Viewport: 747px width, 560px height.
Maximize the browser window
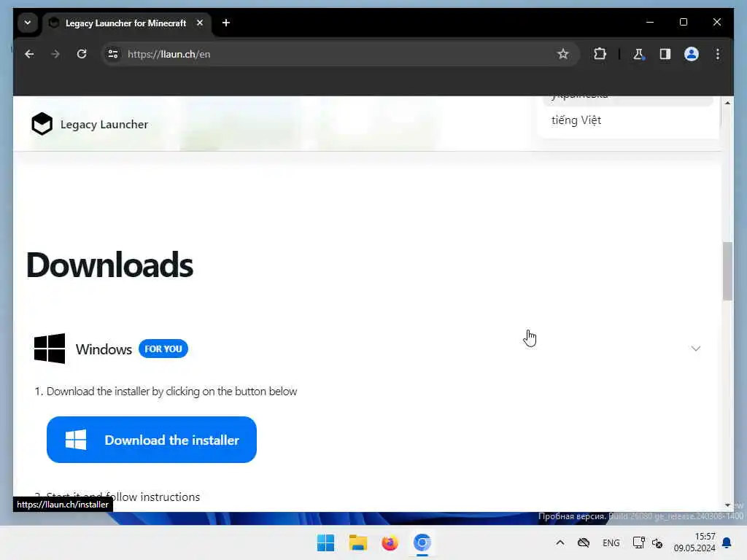point(684,23)
